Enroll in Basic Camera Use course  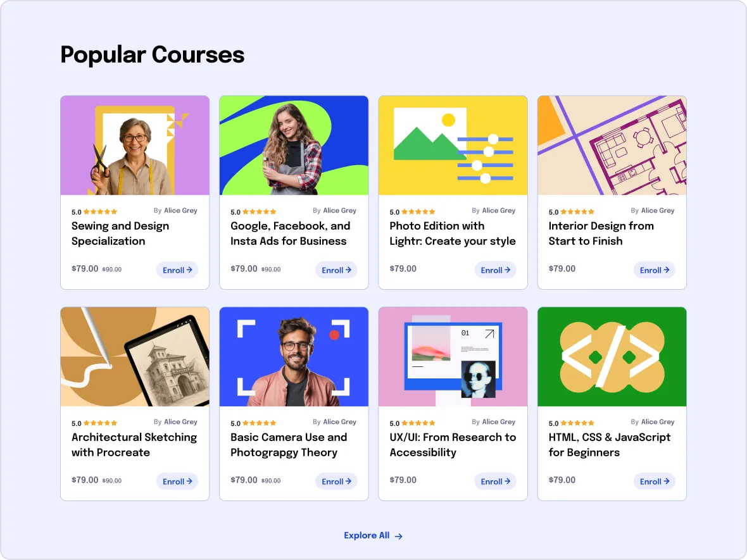click(x=336, y=482)
